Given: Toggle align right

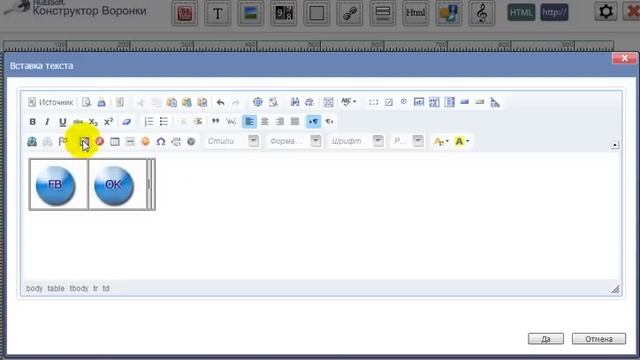Looking at the screenshot, I should [x=280, y=122].
